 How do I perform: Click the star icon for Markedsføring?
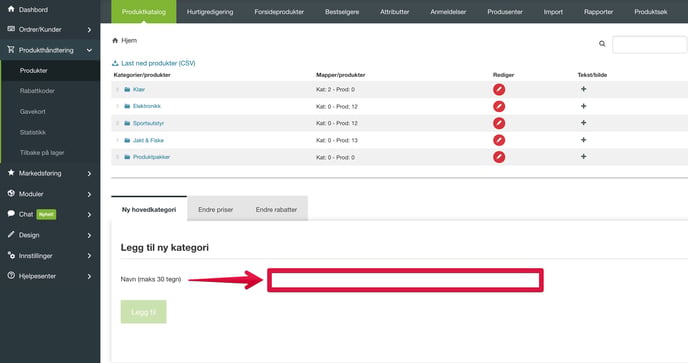(x=11, y=173)
